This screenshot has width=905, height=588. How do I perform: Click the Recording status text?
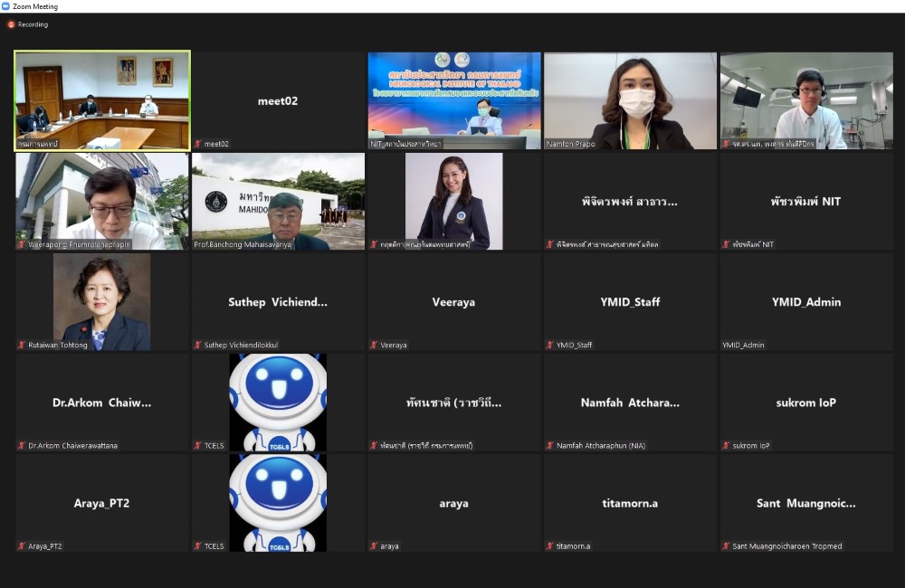(33, 24)
